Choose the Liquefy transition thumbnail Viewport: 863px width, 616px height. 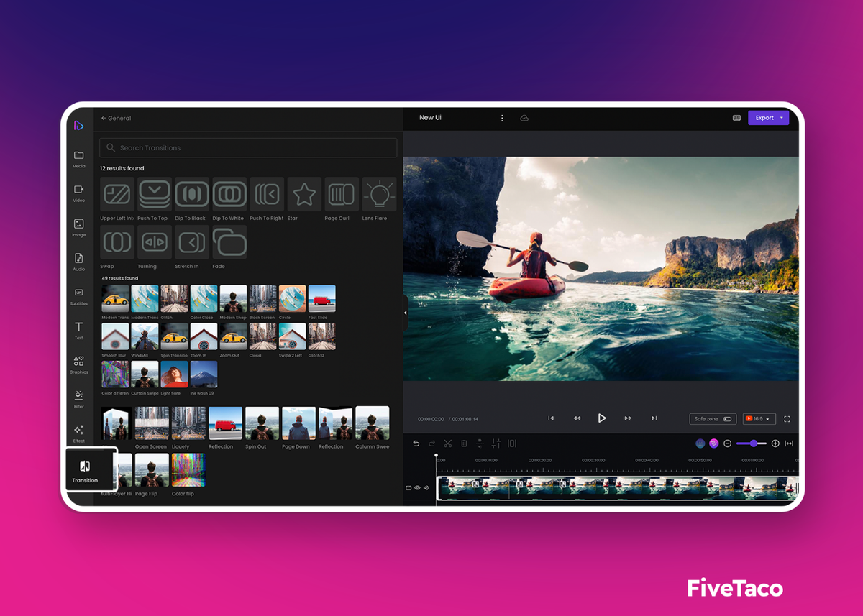[x=188, y=423]
